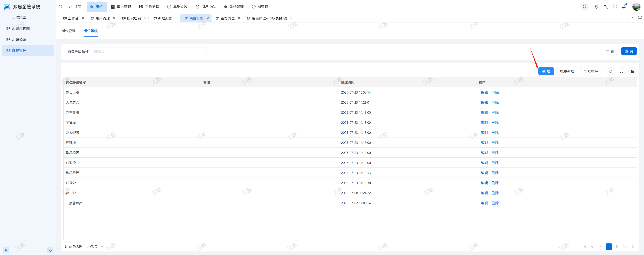
Task: Refresh the table using toolbar refresh icon
Action: [x=611, y=71]
